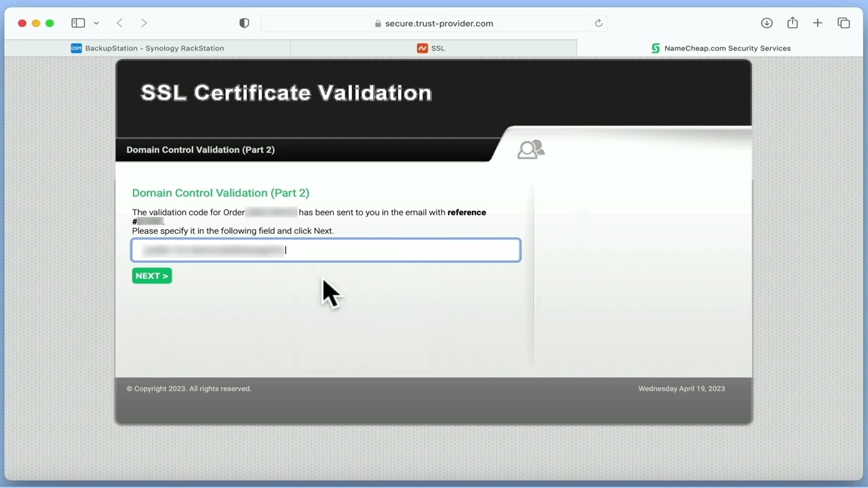Click the secure.trust-provider.com address bar
Image resolution: width=868 pixels, height=488 pixels.
point(433,23)
